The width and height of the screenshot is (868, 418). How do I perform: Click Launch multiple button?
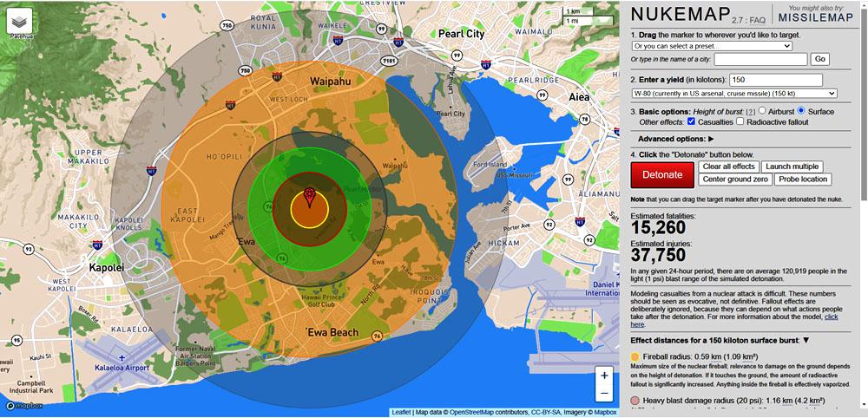coord(792,167)
